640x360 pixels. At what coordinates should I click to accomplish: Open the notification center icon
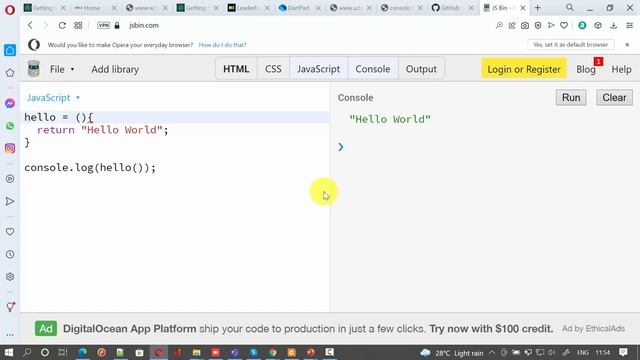(x=623, y=352)
